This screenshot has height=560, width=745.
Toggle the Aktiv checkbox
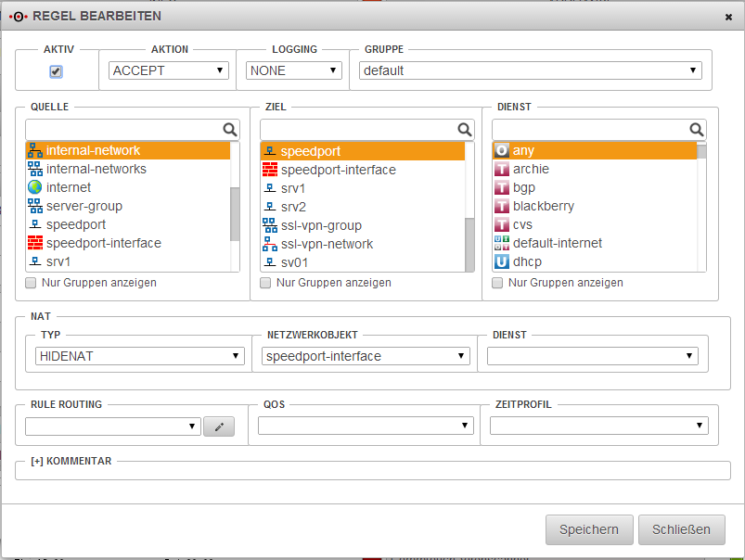click(x=56, y=71)
